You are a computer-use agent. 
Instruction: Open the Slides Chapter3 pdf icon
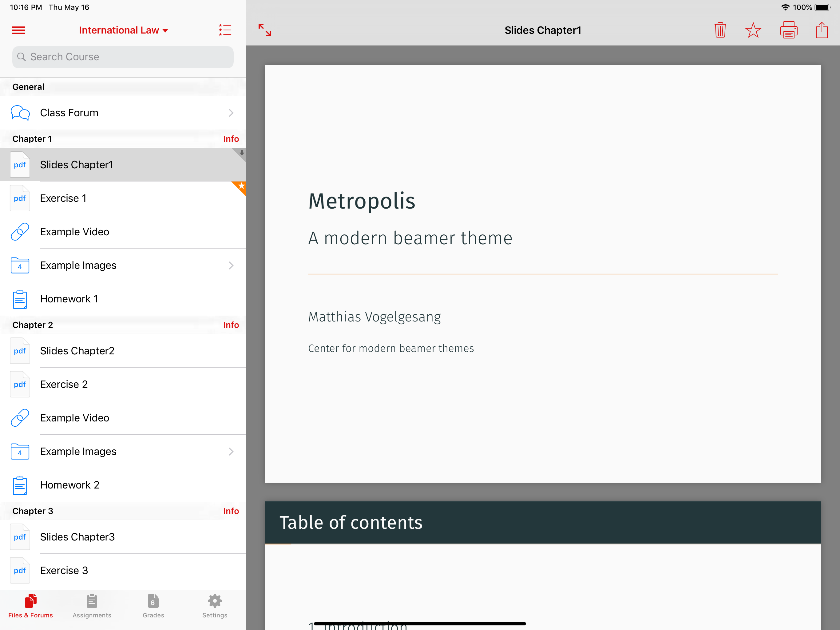click(20, 537)
